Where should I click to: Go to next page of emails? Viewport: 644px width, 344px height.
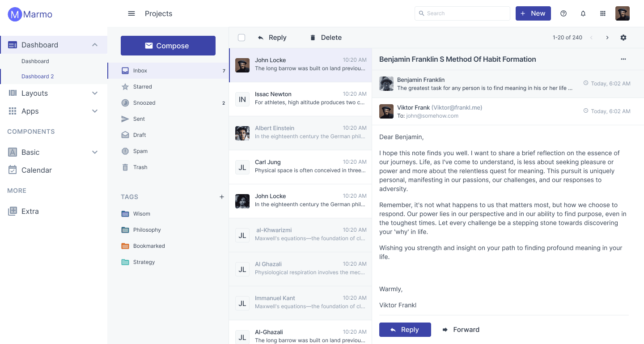click(x=607, y=38)
